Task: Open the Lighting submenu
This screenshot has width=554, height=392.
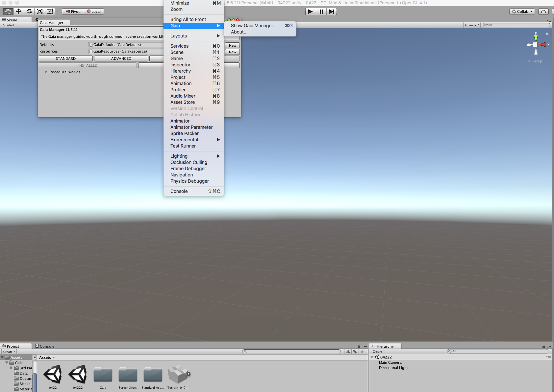Action: click(x=194, y=156)
